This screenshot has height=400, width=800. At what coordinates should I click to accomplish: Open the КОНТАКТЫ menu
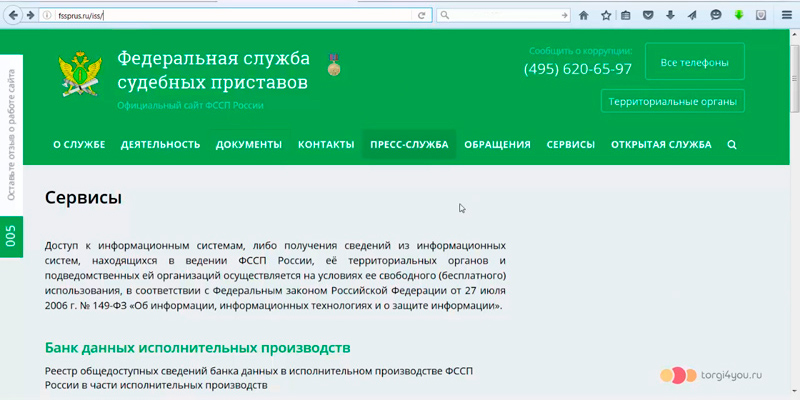tap(326, 145)
